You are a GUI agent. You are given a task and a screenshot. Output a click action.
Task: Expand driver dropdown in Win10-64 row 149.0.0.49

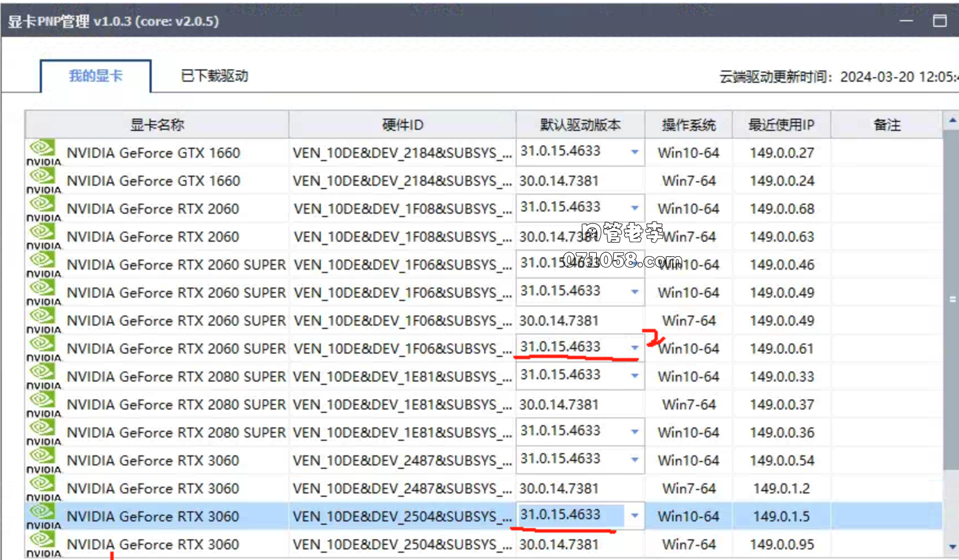634,292
